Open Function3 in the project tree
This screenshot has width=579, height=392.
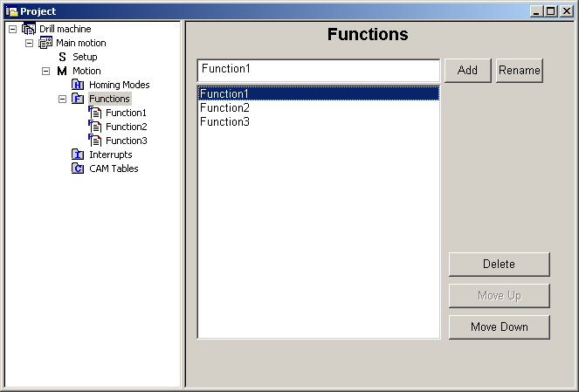pos(127,141)
